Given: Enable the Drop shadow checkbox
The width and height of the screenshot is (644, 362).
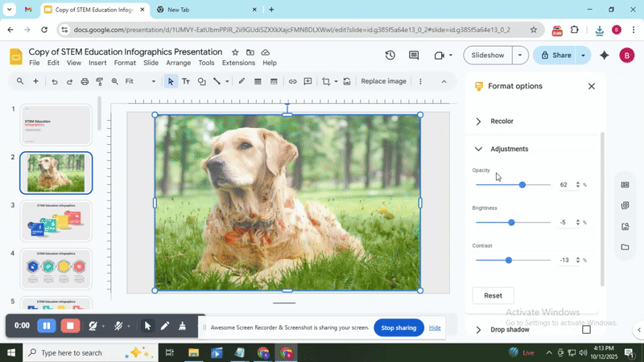Looking at the screenshot, I should point(586,330).
